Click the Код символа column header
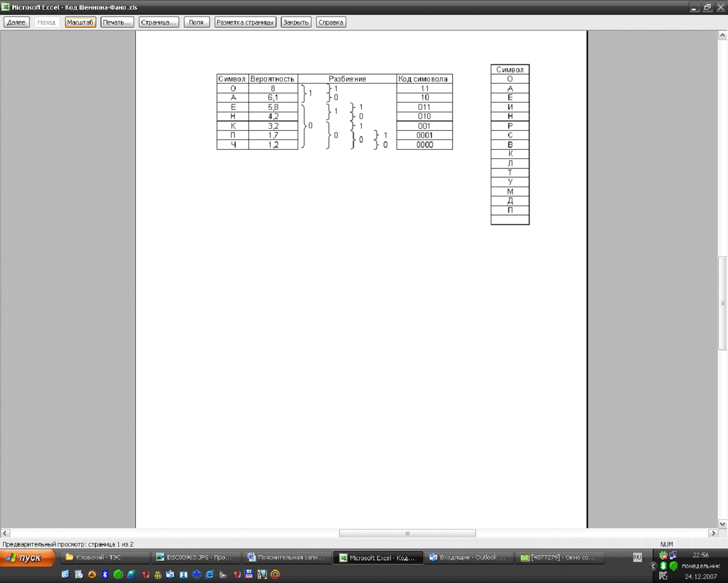This screenshot has width=728, height=583. 424,79
